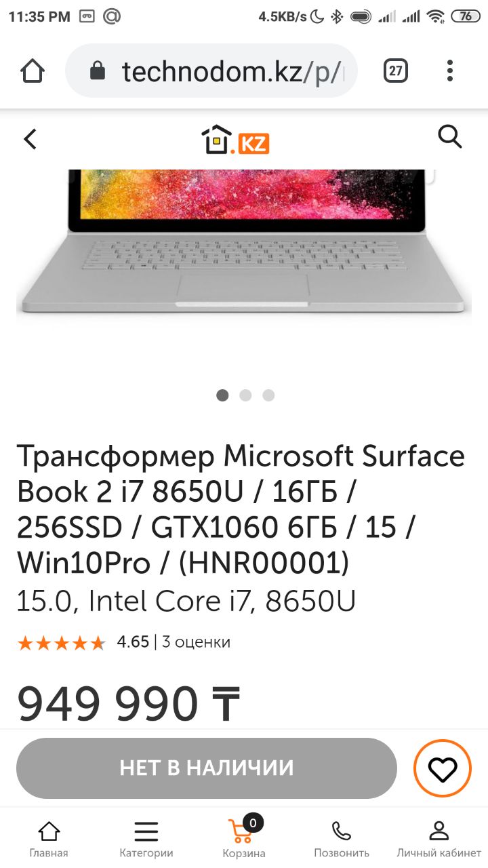
Task: Tap the Позвонить phone tab
Action: point(342,839)
